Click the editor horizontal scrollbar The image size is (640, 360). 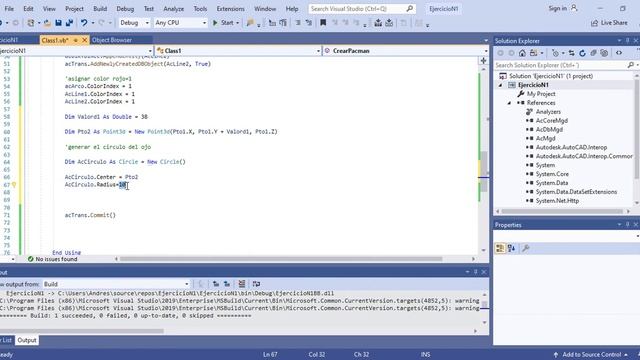[281, 259]
